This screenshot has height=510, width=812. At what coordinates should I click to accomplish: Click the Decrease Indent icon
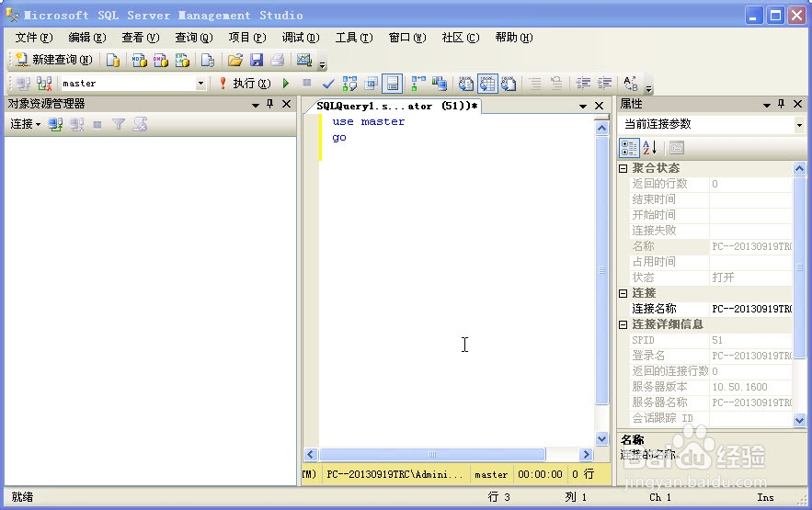click(583, 84)
